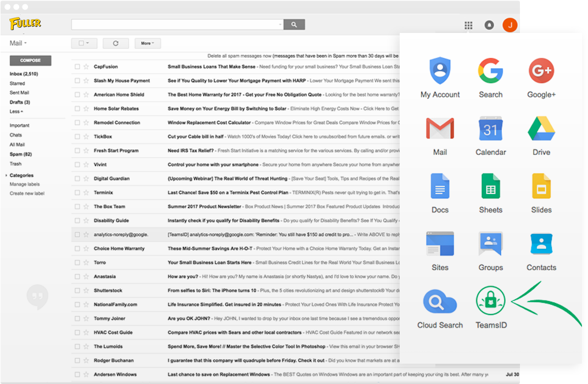This screenshot has height=384, width=588.
Task: Collapse labels with the Less link
Action: (16, 112)
